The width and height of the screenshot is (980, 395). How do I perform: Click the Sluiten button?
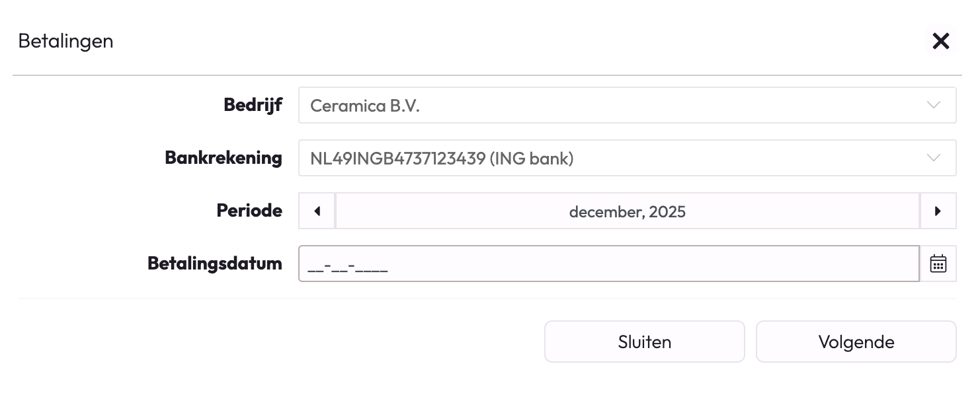pos(645,341)
